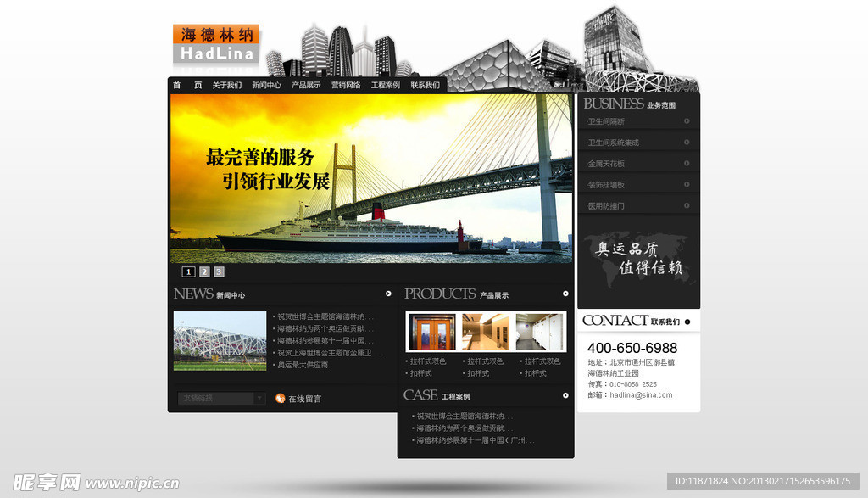This screenshot has width=868, height=498.
Task: Click the circle icon beside 卫生间隔断
Action: pos(687,120)
